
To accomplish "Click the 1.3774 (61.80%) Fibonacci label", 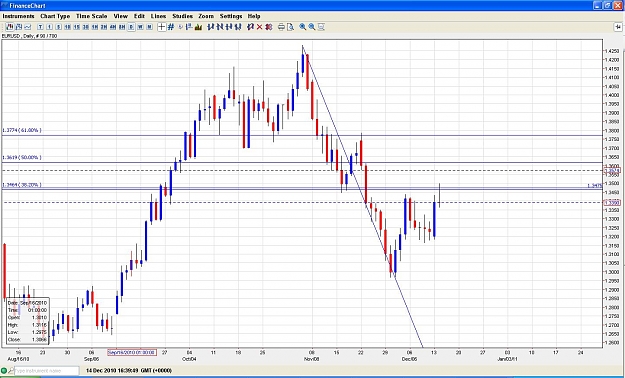I will 22,130.
